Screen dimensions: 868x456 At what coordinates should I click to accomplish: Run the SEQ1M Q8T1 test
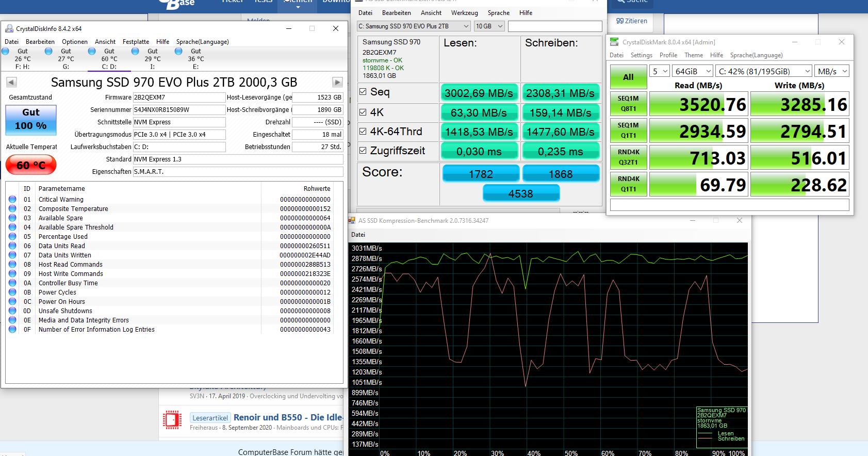tap(628, 104)
